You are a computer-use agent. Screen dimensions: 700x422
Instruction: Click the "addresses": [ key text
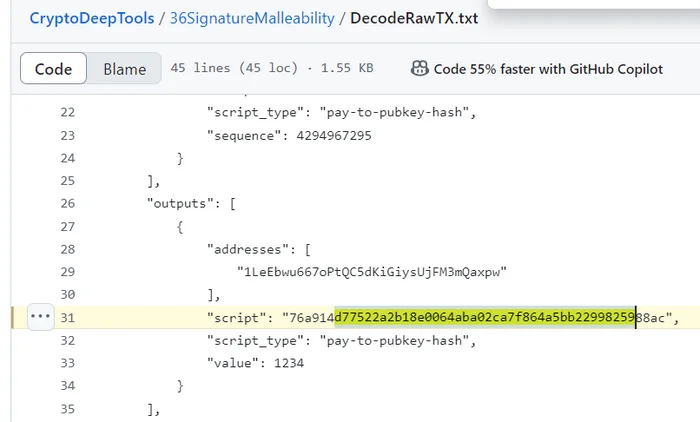[258, 249]
